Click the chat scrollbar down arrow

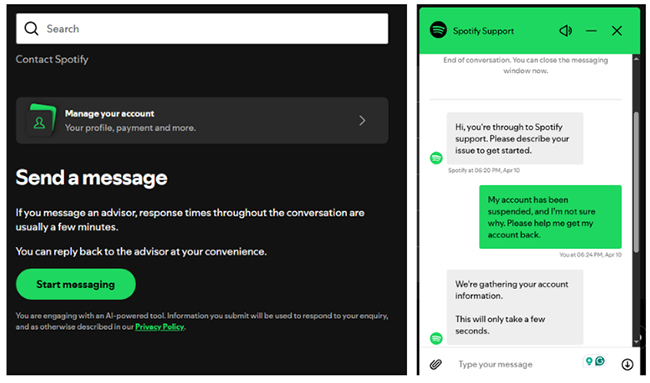click(x=636, y=342)
